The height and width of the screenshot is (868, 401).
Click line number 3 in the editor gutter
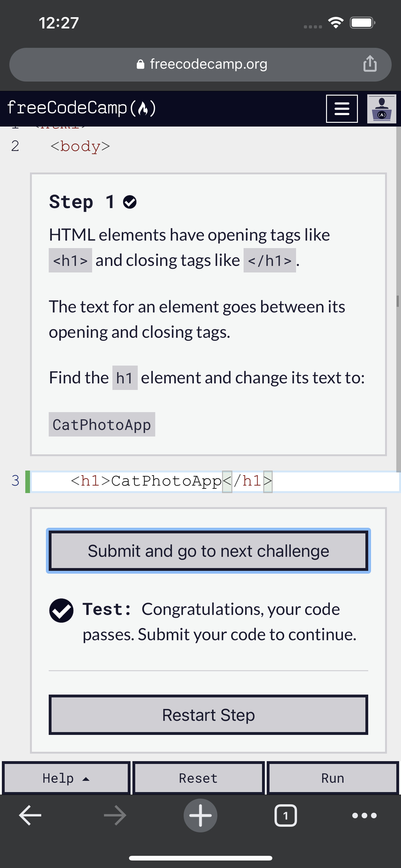click(15, 481)
